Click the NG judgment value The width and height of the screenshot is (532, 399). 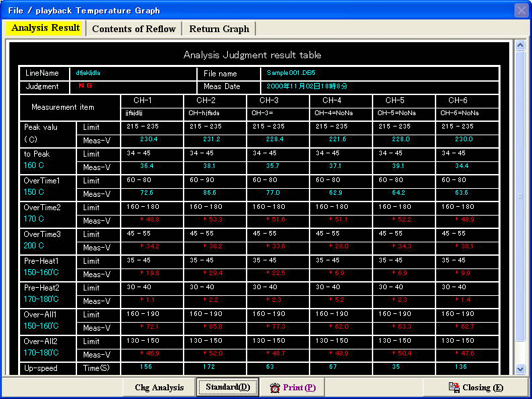(x=85, y=86)
